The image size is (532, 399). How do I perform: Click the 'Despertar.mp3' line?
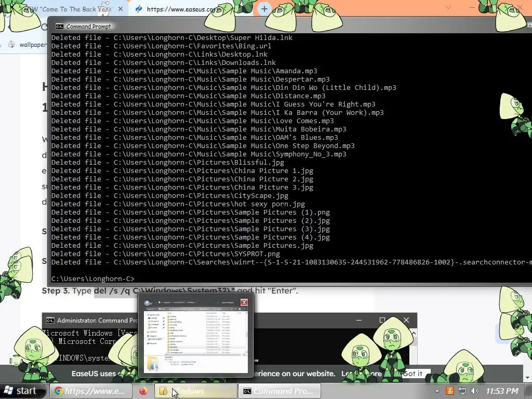[190, 79]
